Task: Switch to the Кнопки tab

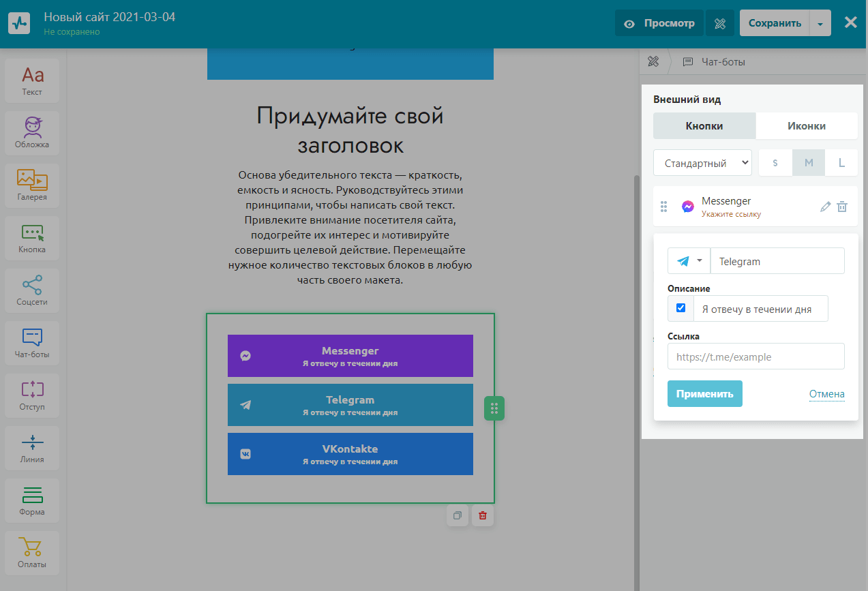Action: pos(704,126)
